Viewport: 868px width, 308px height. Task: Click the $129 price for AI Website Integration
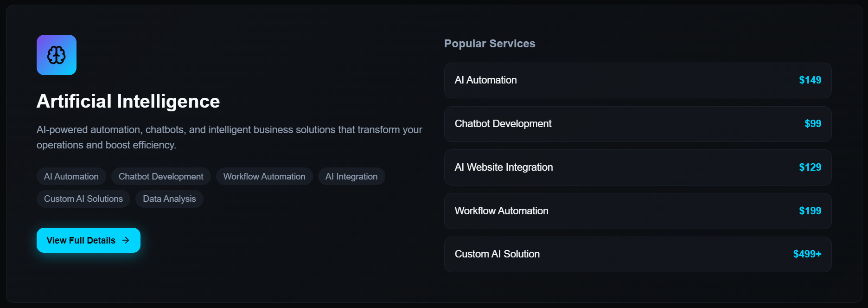click(810, 167)
